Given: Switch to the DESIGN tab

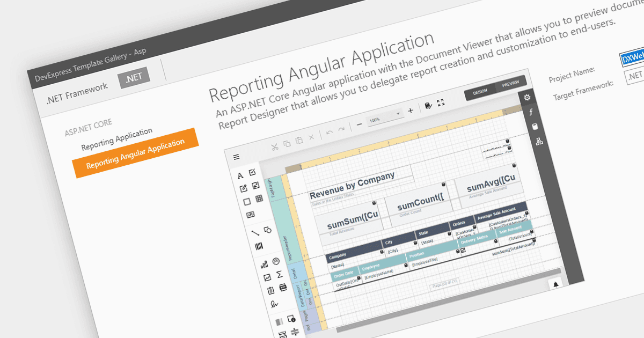Looking at the screenshot, I should tap(480, 92).
